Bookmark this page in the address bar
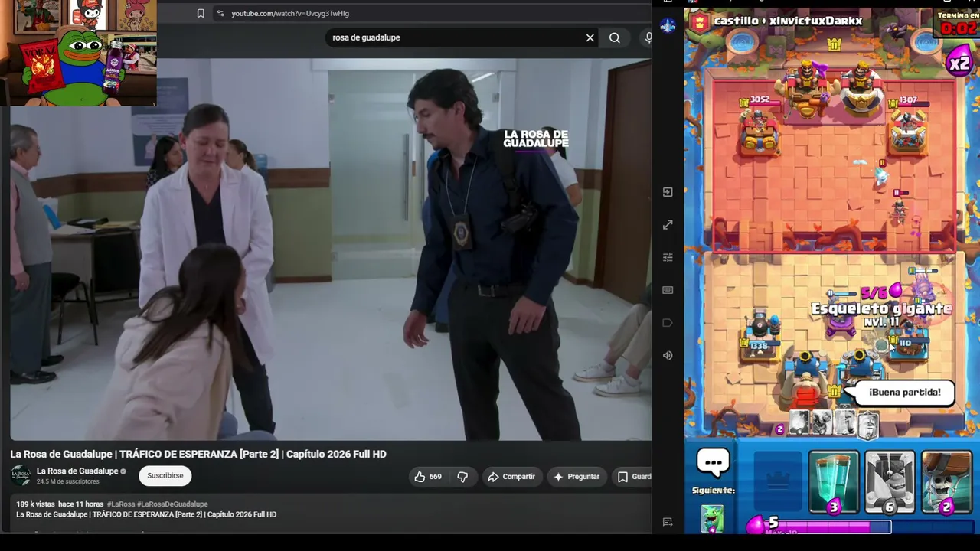 [201, 13]
